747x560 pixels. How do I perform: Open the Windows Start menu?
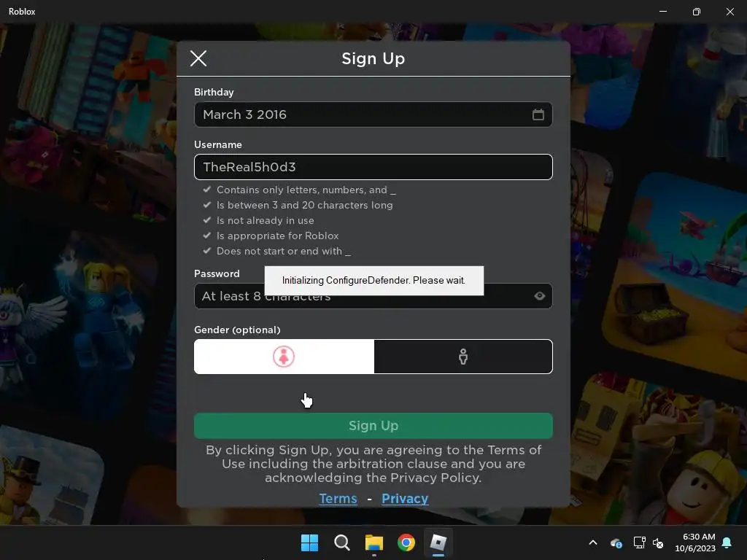point(309,542)
